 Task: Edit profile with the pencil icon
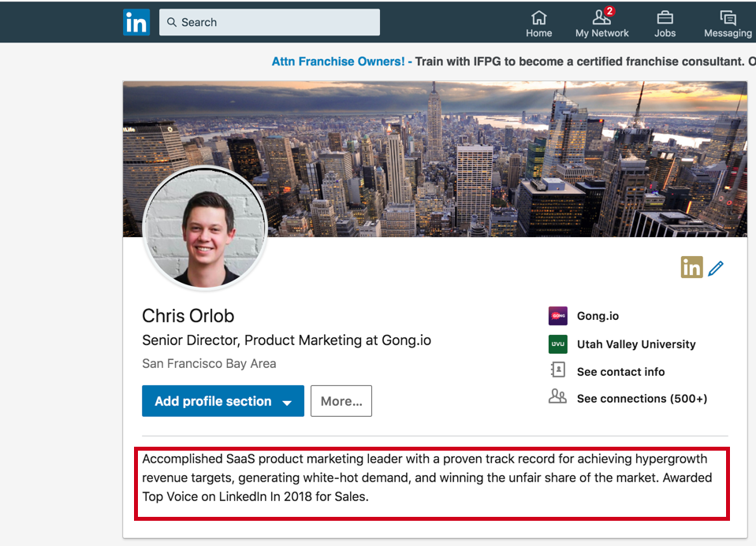716,268
